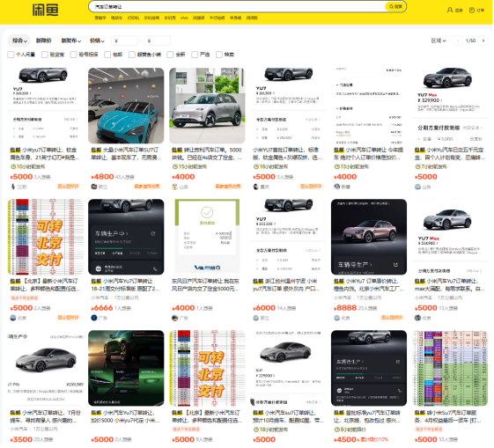The height and width of the screenshot is (448, 494).
Task: Check the 个人闲置 checkbox
Action: click(11, 55)
